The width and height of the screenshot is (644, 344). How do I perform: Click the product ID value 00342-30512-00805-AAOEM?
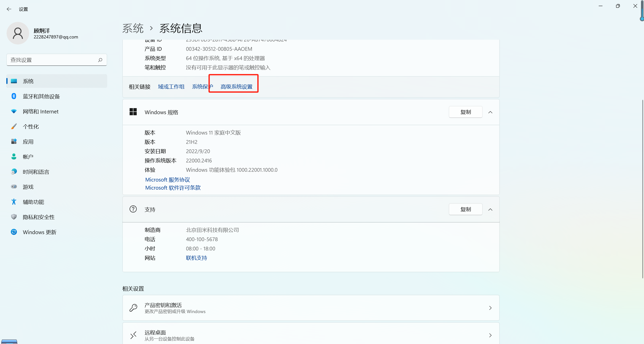click(x=219, y=49)
